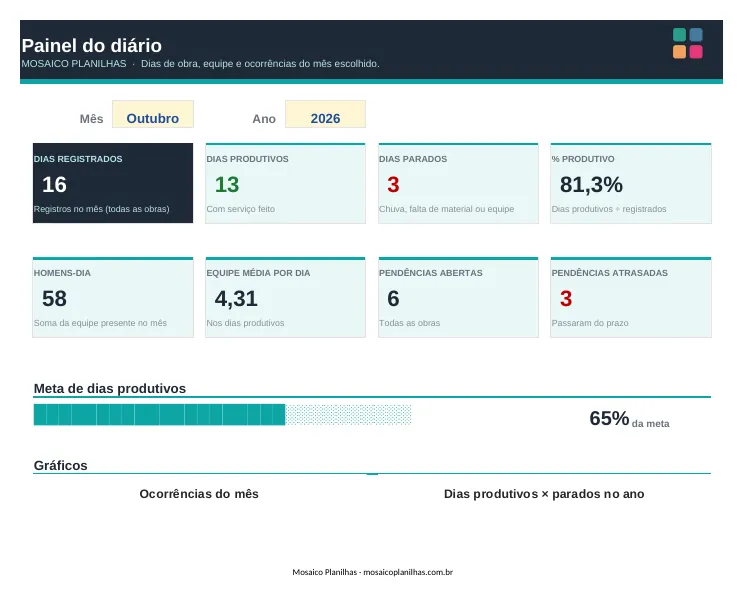Click the Ocorrências do mês chart title

199,494
